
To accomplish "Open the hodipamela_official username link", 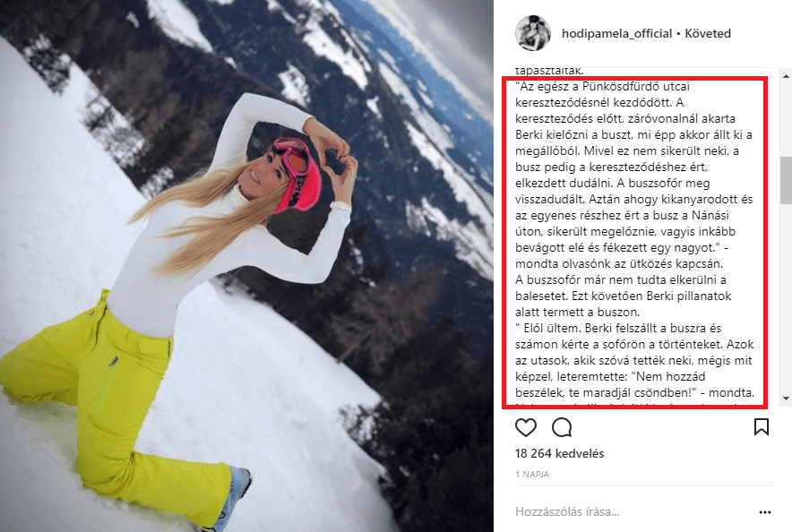I will pos(616,34).
